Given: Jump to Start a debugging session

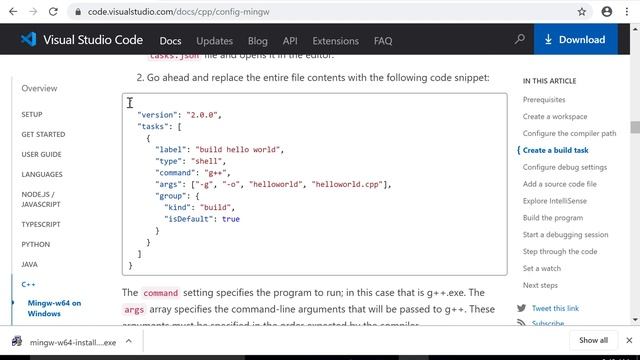Looking at the screenshot, I should click(565, 234).
